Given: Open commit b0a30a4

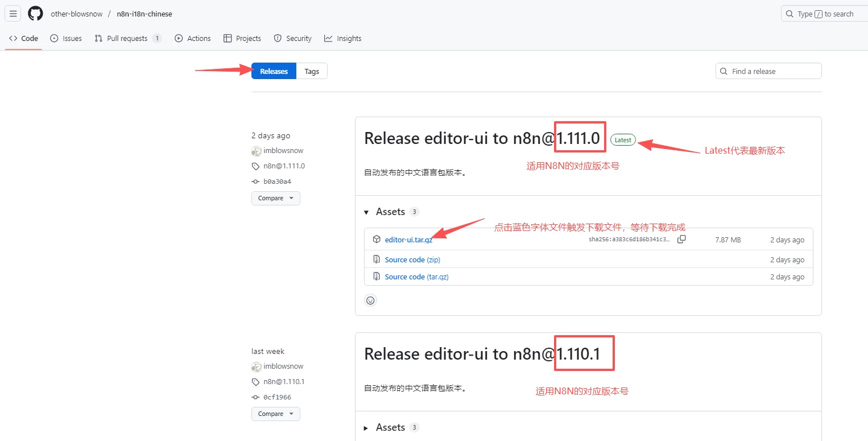Looking at the screenshot, I should click(277, 182).
